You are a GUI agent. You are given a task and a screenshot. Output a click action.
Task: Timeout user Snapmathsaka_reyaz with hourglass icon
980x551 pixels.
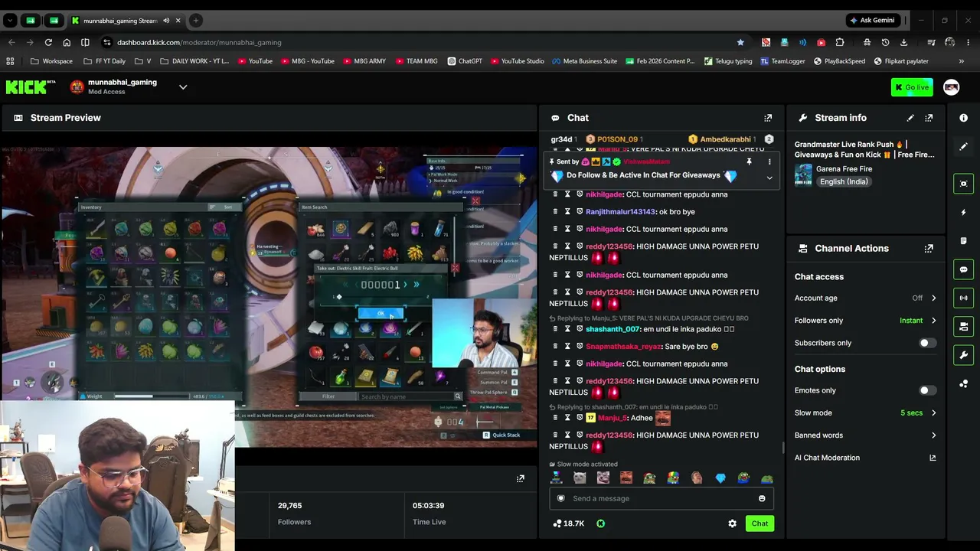coord(567,347)
